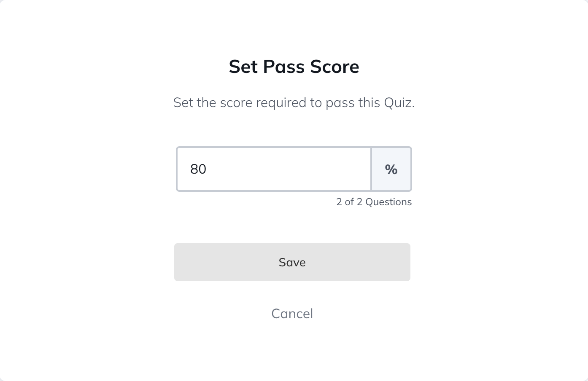The width and height of the screenshot is (588, 381).
Task: Dismiss the dialog using Cancel
Action: pos(292,314)
